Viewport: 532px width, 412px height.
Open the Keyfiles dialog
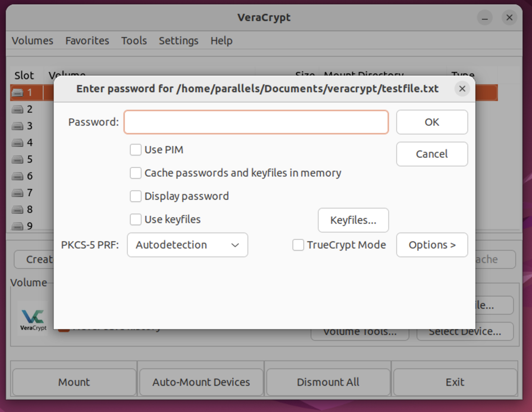pyautogui.click(x=353, y=220)
